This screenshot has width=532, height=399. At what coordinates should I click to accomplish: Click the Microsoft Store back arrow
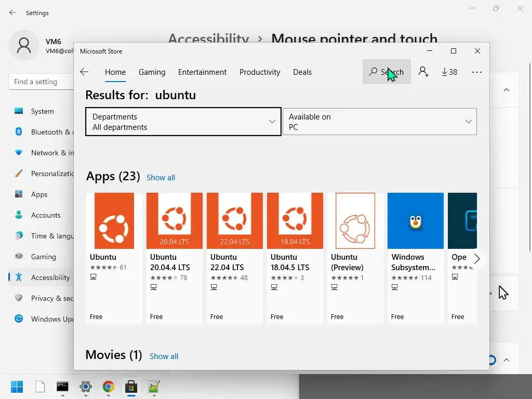pyautogui.click(x=84, y=72)
